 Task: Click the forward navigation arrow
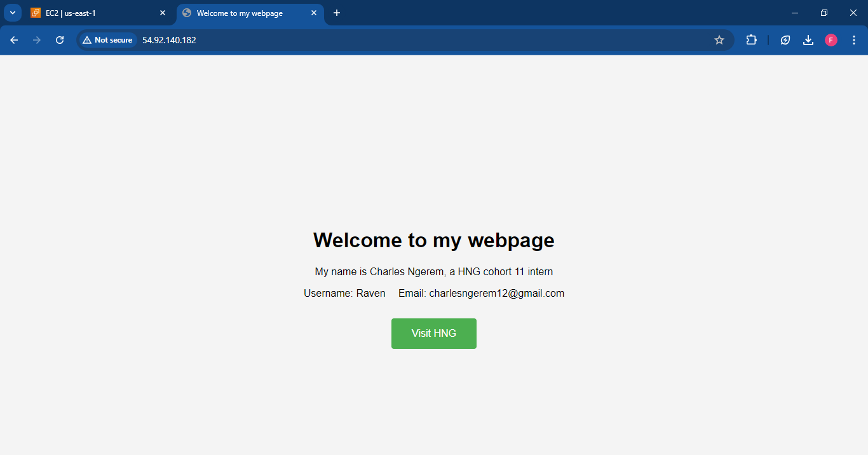point(36,39)
